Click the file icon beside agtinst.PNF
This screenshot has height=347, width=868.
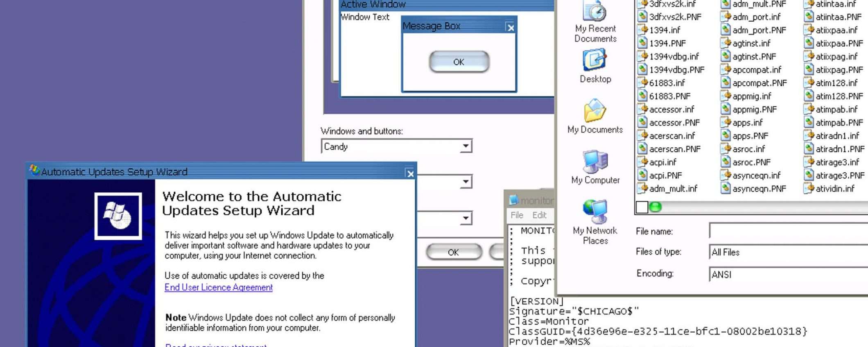point(726,56)
